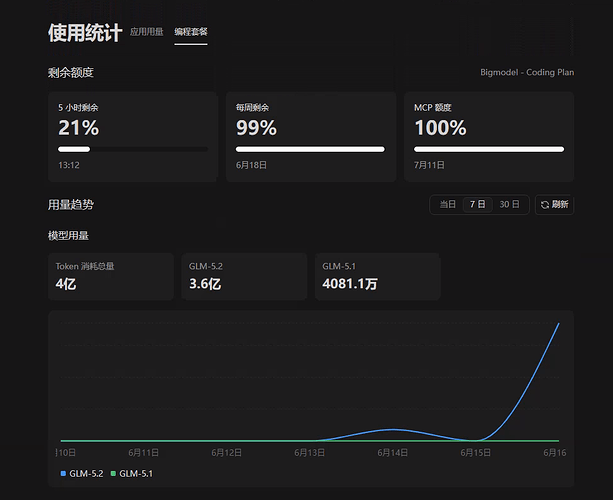Click the 5 小时剩余 progress bar
The image size is (613, 500).
(133, 149)
